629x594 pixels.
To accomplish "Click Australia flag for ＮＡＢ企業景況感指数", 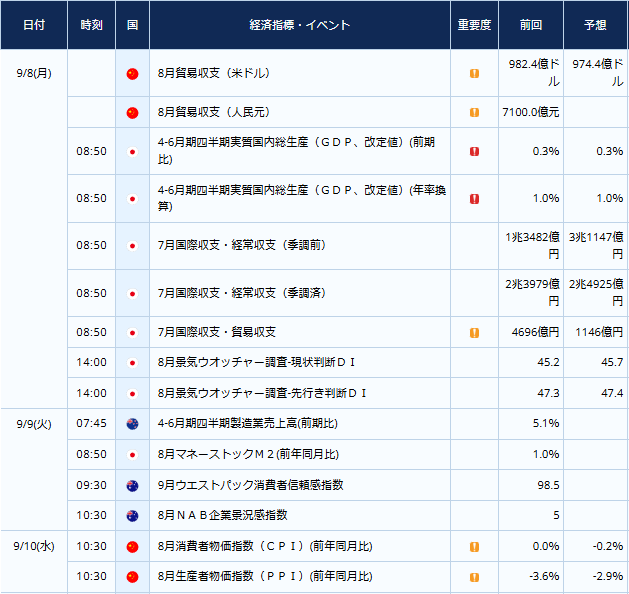I will pyautogui.click(x=132, y=515).
